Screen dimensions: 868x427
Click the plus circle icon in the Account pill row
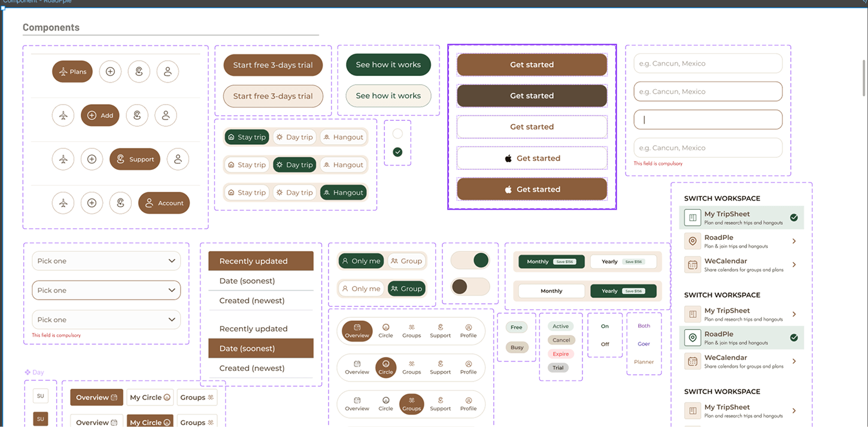(92, 203)
